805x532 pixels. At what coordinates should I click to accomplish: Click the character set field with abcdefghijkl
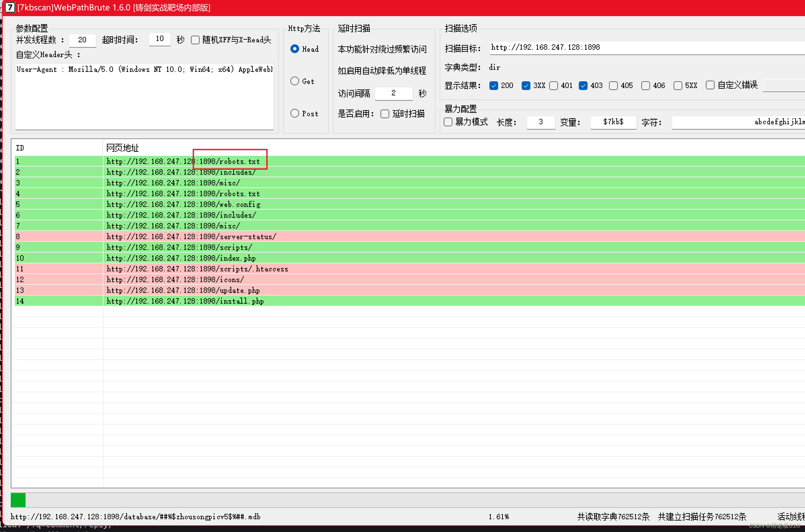coord(738,122)
